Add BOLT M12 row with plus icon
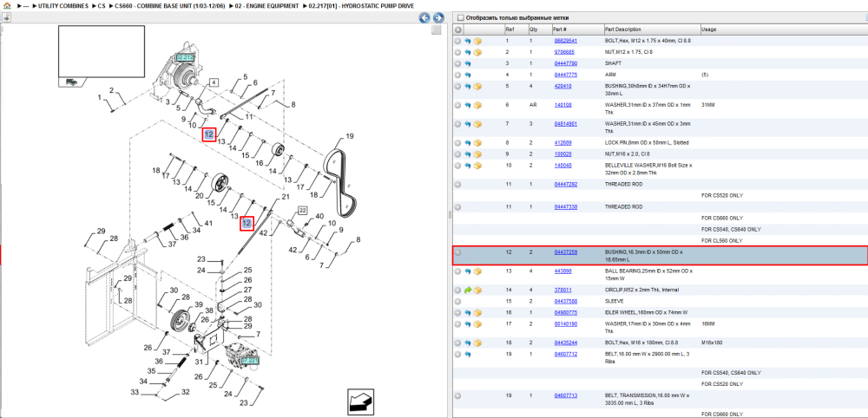Screen dimensions: 868x418 click(457, 41)
